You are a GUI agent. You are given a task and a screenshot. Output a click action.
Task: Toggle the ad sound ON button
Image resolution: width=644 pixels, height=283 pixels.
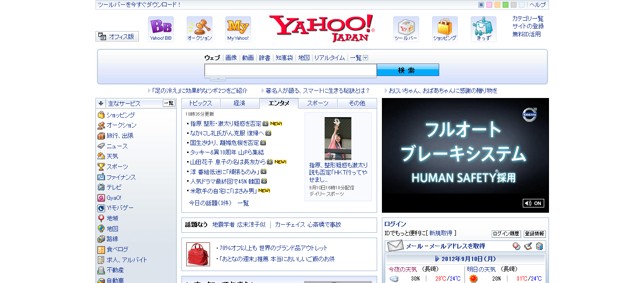533,203
